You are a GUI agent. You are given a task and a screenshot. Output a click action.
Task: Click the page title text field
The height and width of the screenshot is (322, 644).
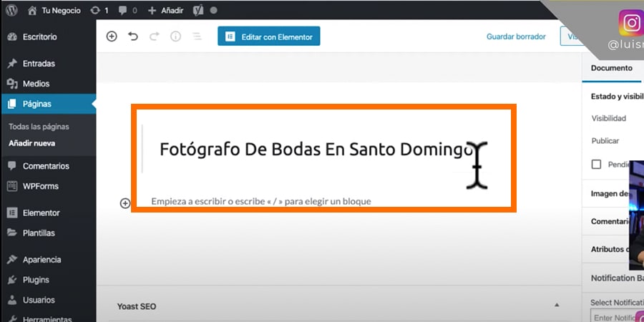(315, 150)
